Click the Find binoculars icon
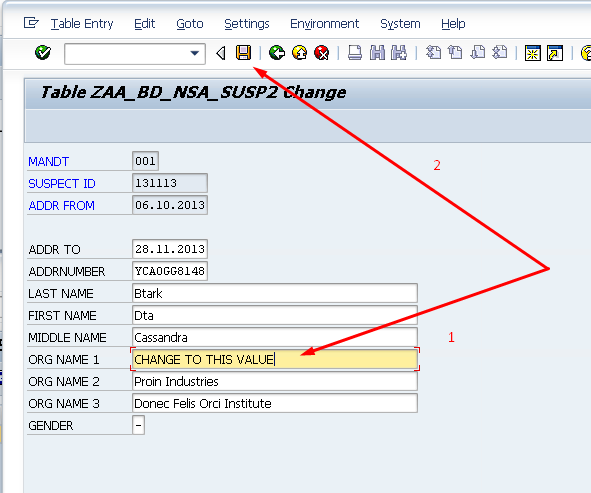This screenshot has height=493, width=591. (x=377, y=53)
